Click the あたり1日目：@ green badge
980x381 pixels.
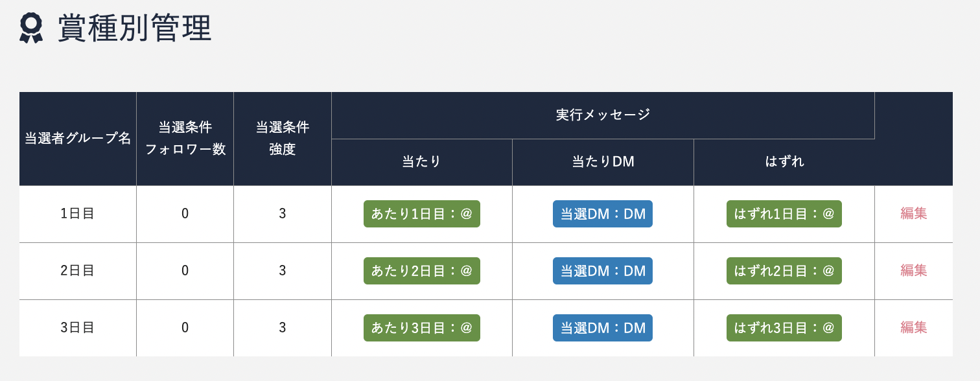coord(422,214)
